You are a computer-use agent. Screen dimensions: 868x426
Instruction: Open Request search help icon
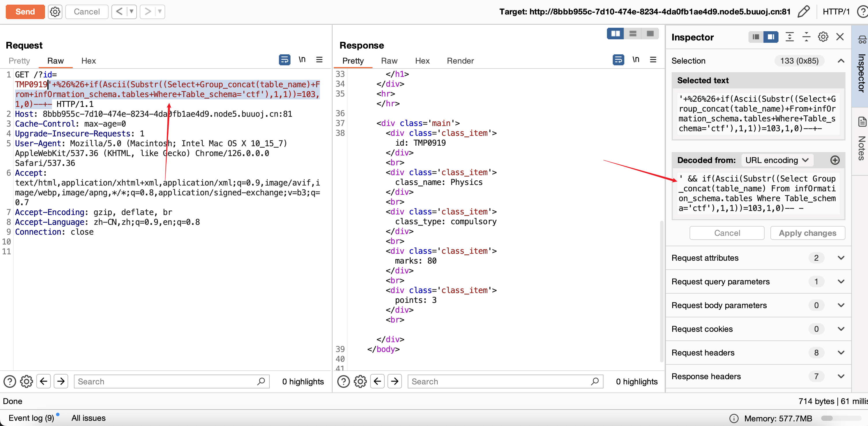[10, 382]
